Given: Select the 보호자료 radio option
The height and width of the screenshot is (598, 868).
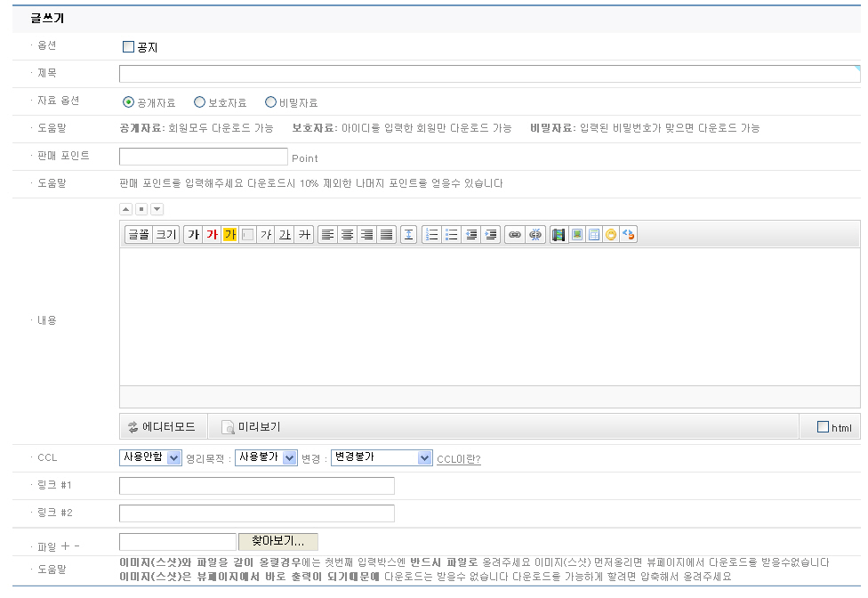Looking at the screenshot, I should (199, 102).
